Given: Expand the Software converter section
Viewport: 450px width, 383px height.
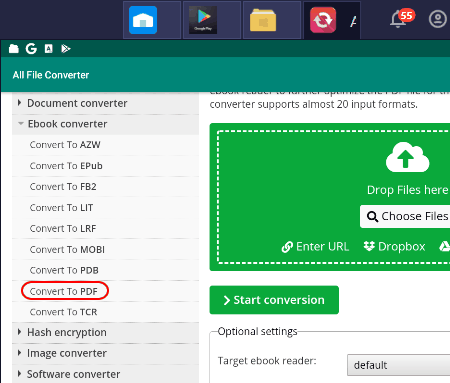Looking at the screenshot, I should (105, 374).
